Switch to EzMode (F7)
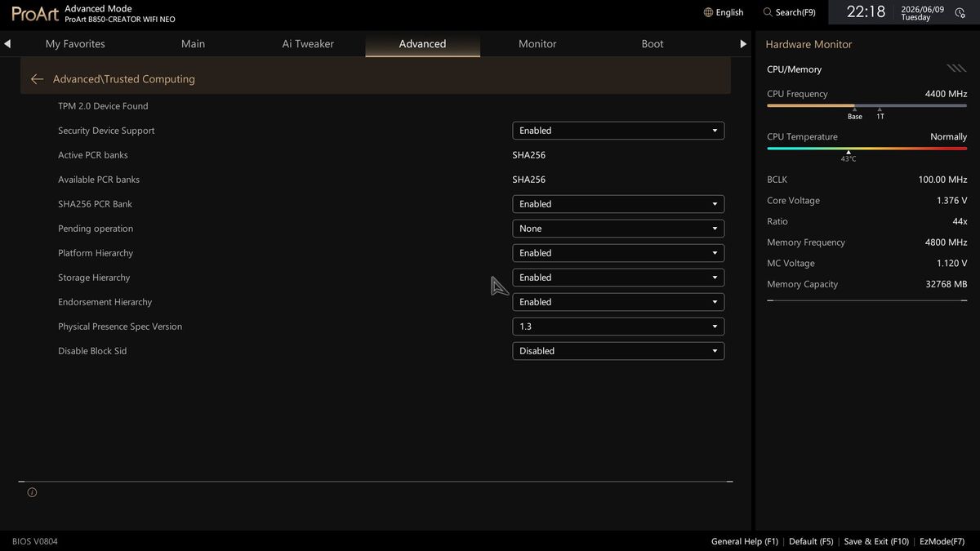This screenshot has width=980, height=551. coord(942,541)
